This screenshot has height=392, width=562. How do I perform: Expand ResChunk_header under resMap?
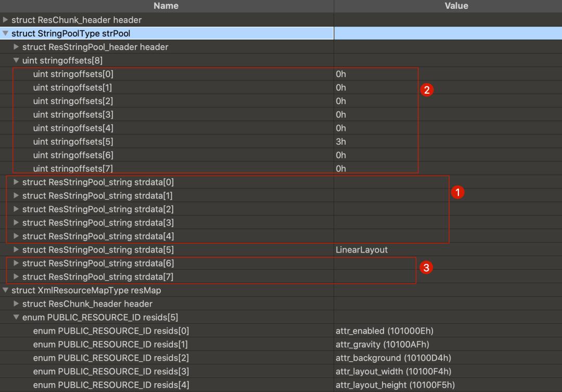click(x=17, y=304)
